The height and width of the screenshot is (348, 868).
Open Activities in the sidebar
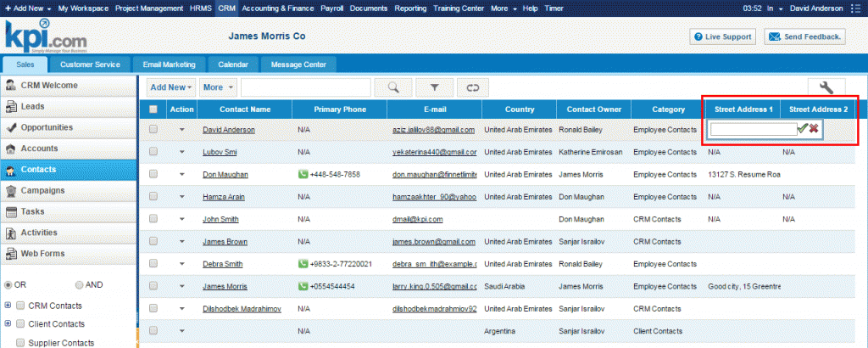pyautogui.click(x=69, y=233)
